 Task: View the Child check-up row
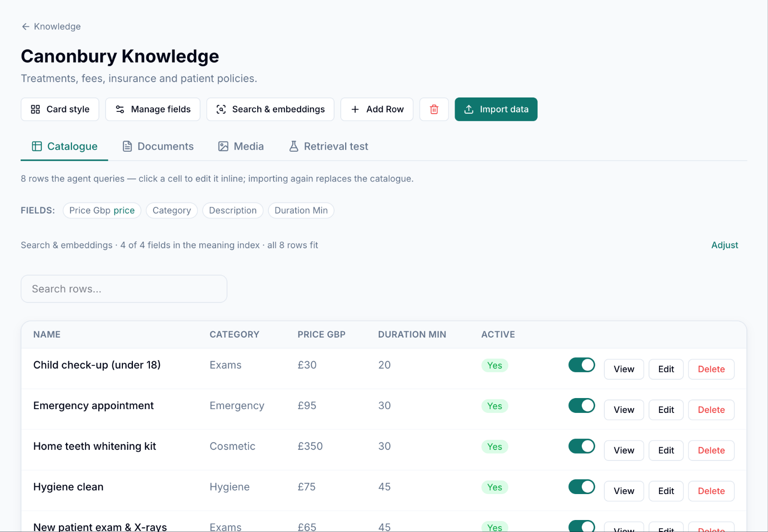coord(624,369)
